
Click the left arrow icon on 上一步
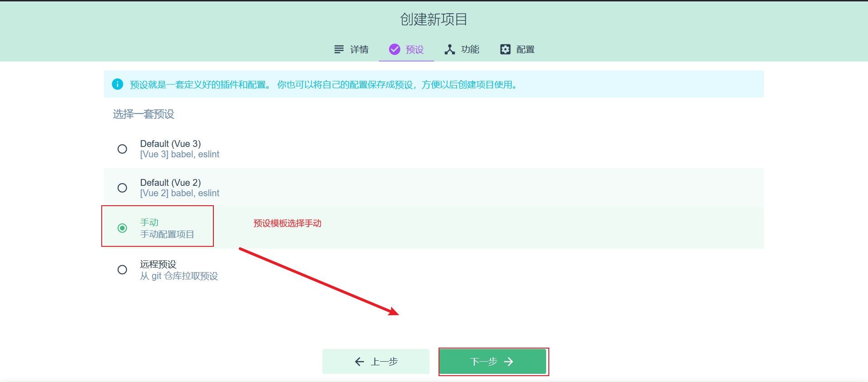[359, 362]
